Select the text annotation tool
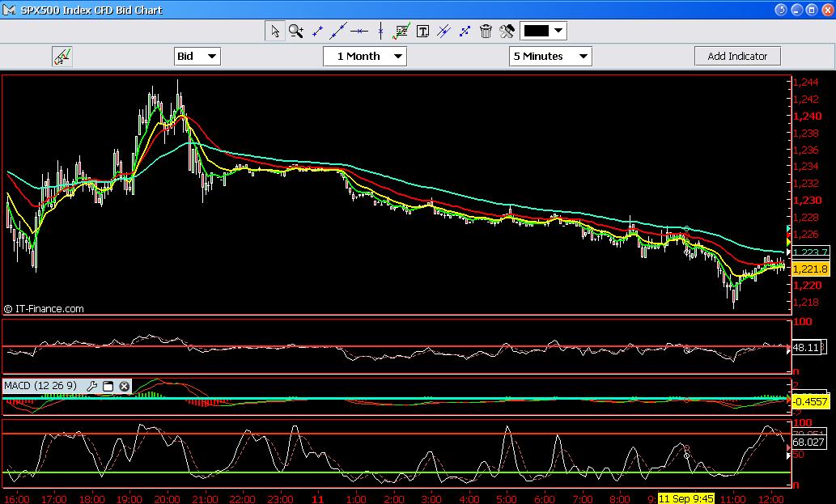This screenshot has height=504, width=836. [x=422, y=32]
